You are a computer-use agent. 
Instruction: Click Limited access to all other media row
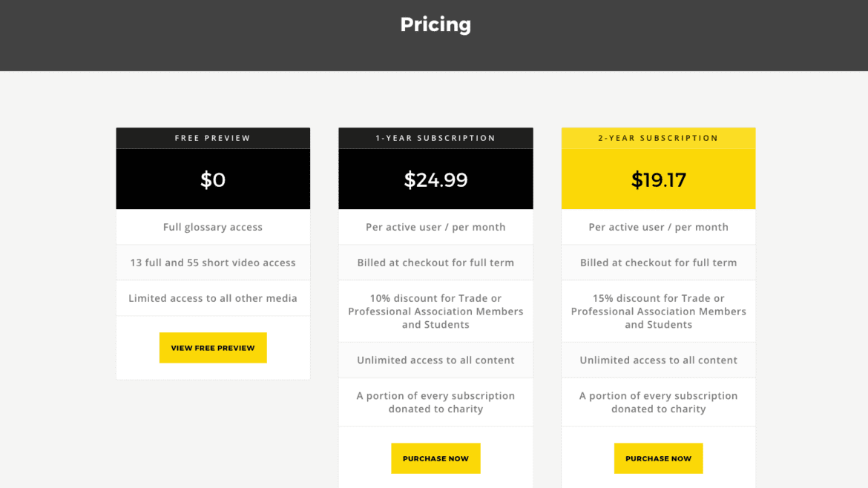tap(213, 297)
